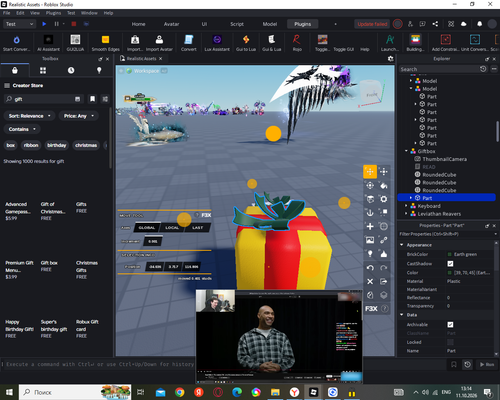
Task: Toggle the CastShadow checkbox
Action: 450,264
